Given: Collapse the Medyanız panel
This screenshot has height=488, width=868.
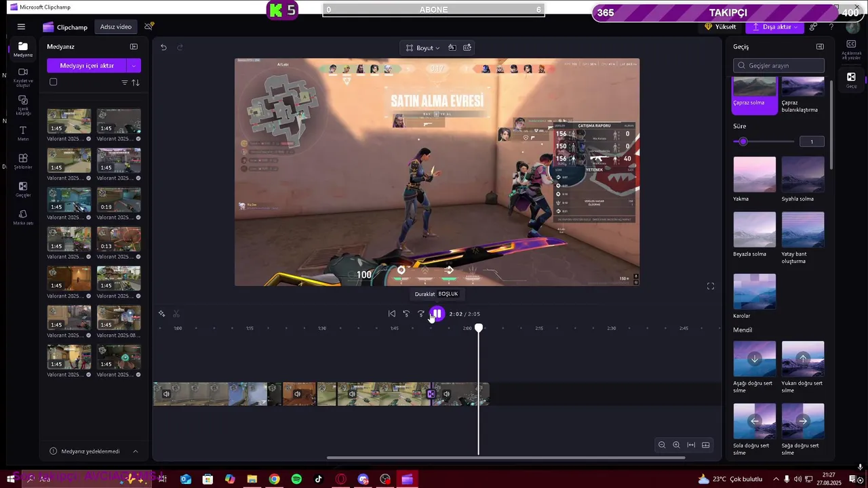Looking at the screenshot, I should click(134, 47).
